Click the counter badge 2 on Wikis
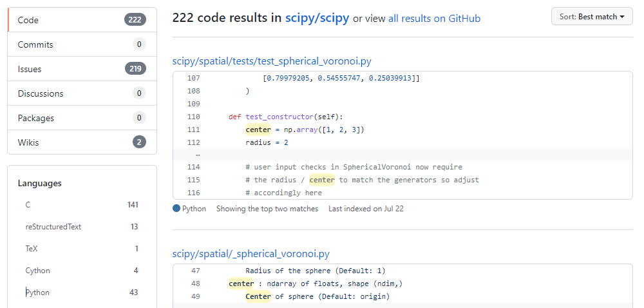This screenshot has height=308, width=644. tap(139, 142)
